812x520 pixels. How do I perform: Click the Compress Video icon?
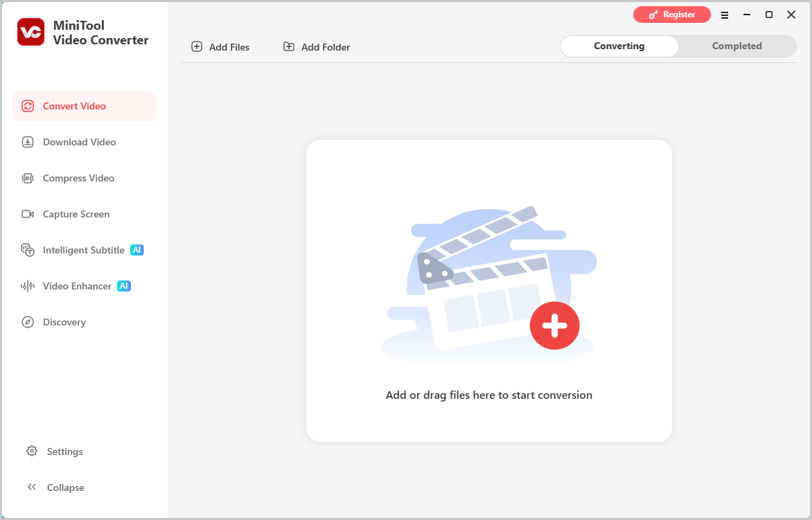click(x=28, y=178)
